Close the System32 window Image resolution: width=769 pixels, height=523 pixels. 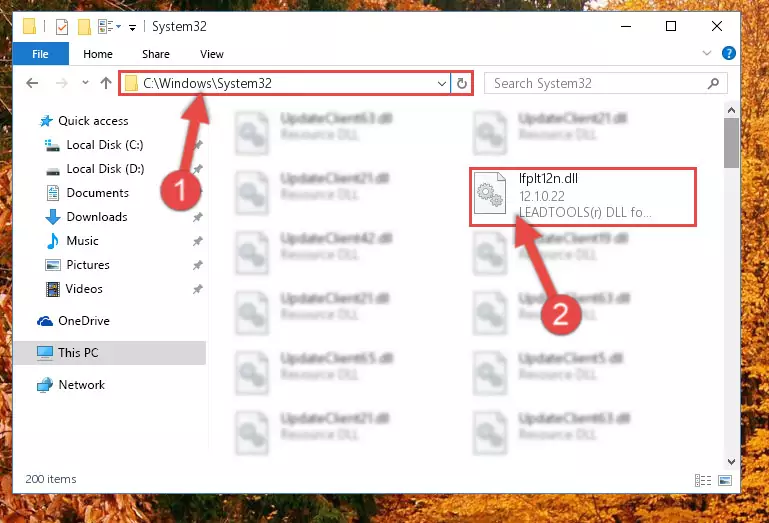click(x=717, y=26)
